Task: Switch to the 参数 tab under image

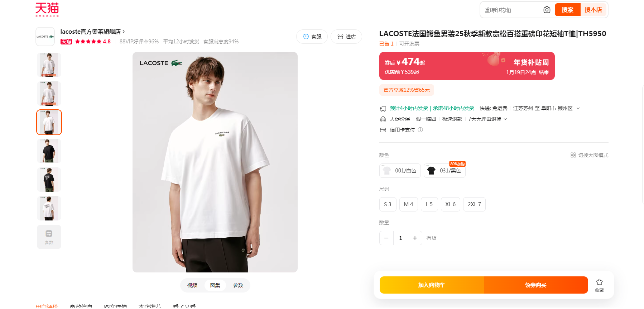Action: pyautogui.click(x=238, y=285)
